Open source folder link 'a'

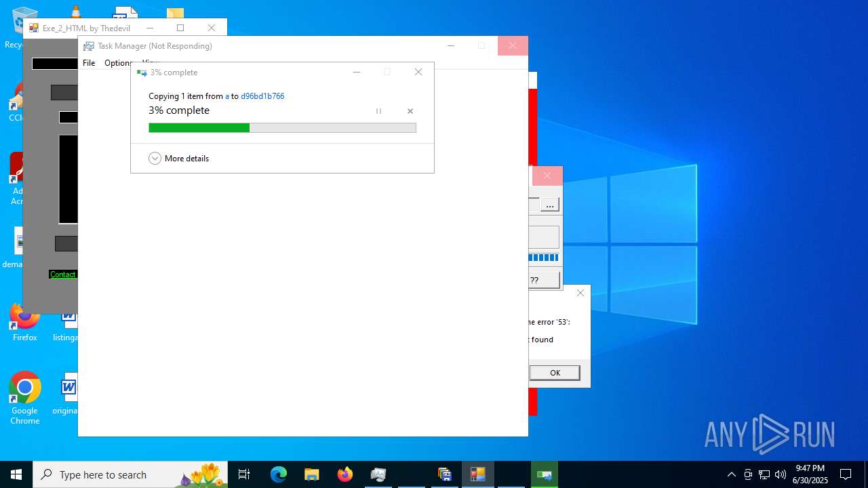227,96
